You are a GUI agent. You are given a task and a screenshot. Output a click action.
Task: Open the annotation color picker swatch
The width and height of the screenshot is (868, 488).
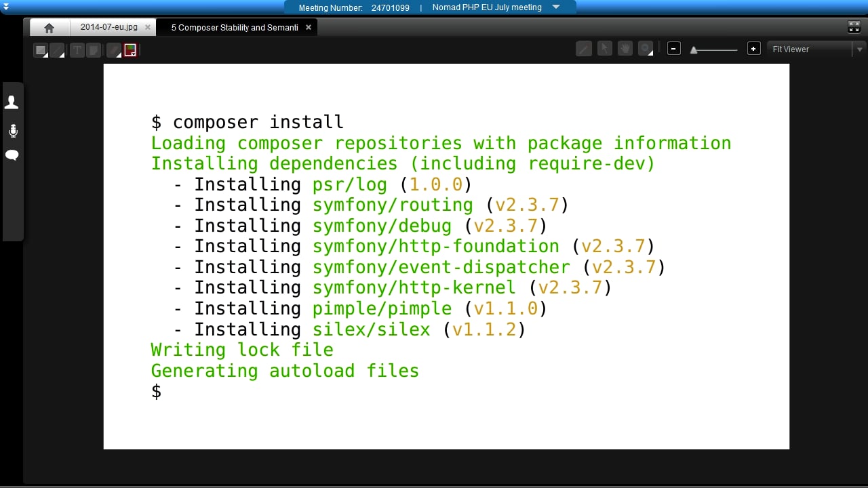tap(130, 50)
